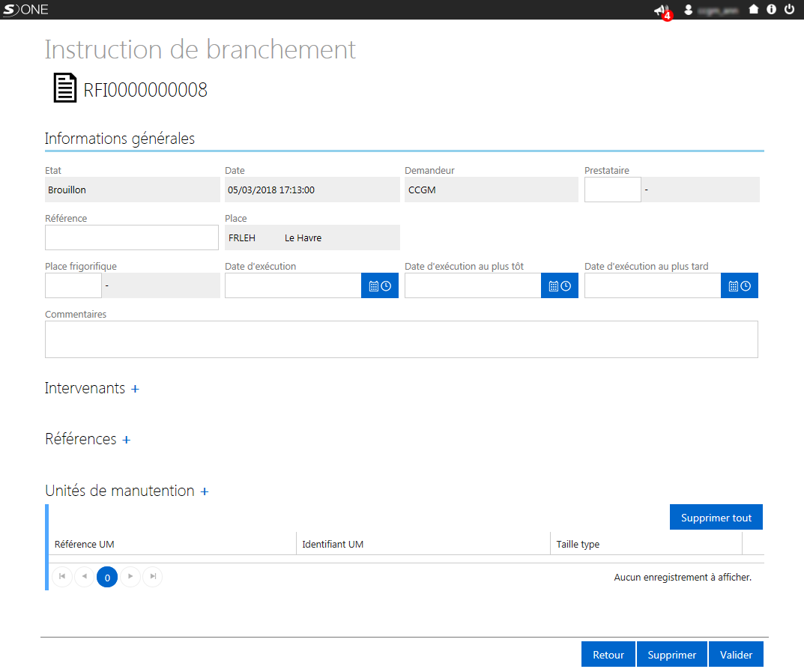Click 'Aucun enregistrement à afficher.' message
This screenshot has width=804, height=672.
tap(683, 577)
